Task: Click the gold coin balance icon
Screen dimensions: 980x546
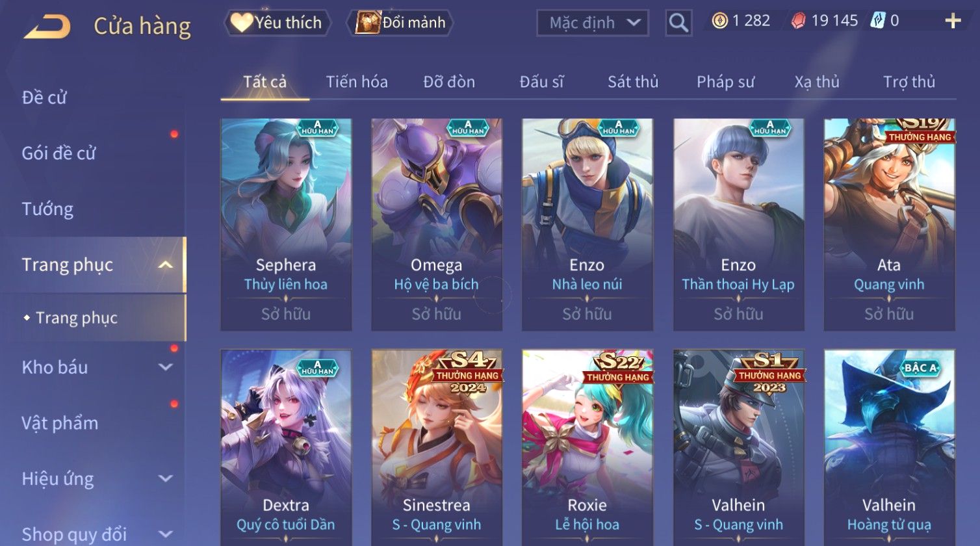Action: (x=719, y=21)
